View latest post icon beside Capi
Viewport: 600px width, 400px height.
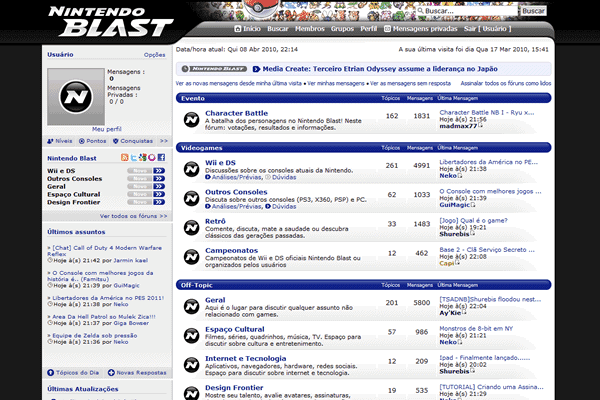(x=457, y=263)
